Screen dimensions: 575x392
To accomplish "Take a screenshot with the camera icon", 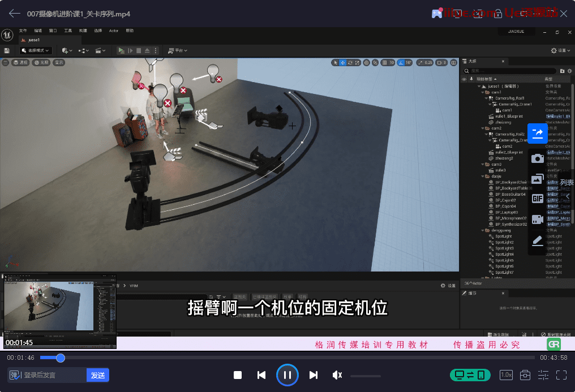I will [x=537, y=158].
